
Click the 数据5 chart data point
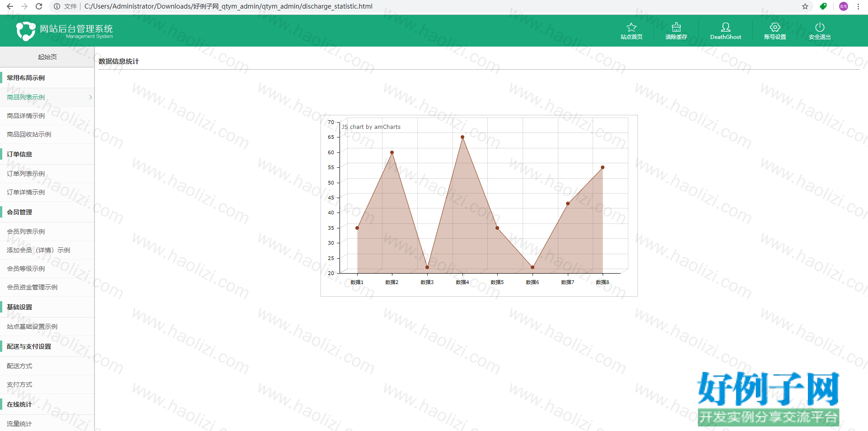point(497,228)
